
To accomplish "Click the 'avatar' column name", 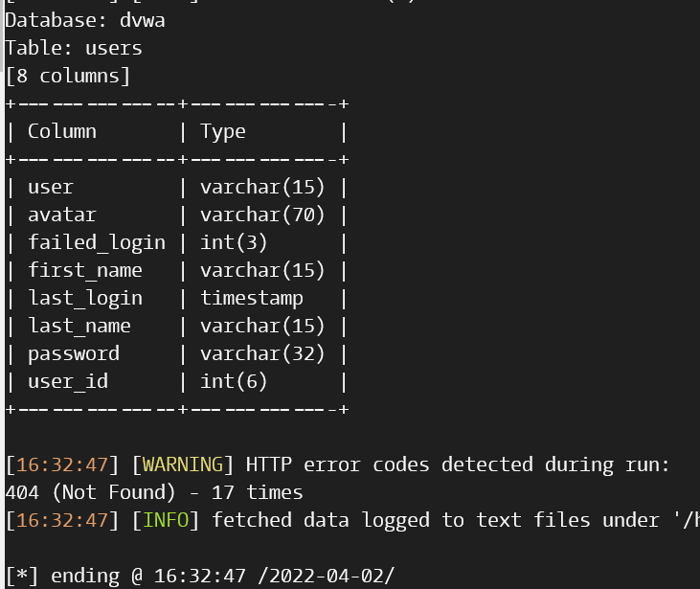I will tap(62, 215).
